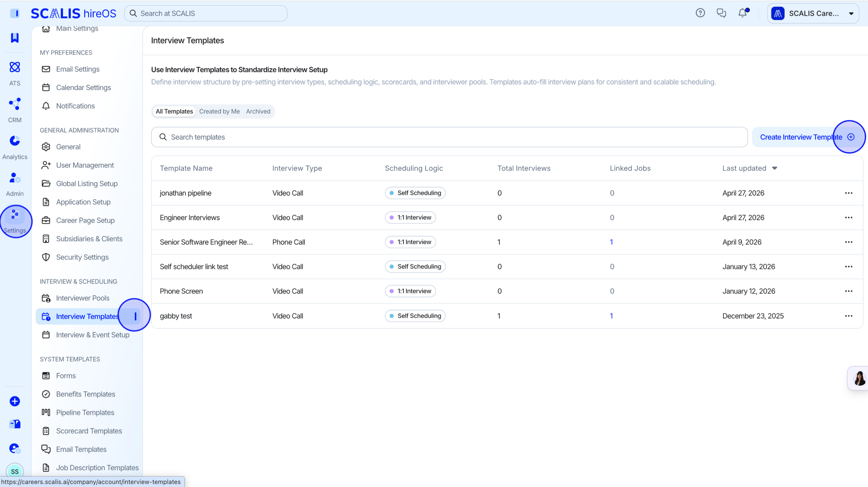The height and width of the screenshot is (487, 868).
Task: Open linked job count for gabby test
Action: coord(611,316)
